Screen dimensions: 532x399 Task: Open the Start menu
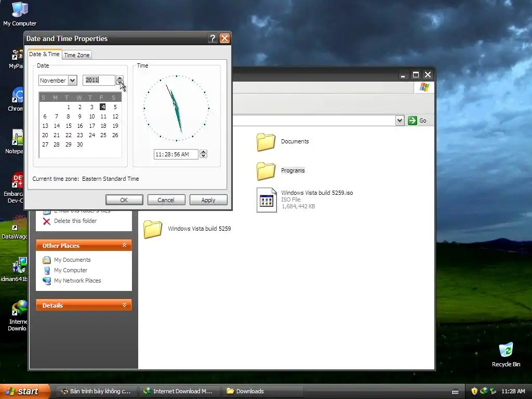click(x=25, y=391)
